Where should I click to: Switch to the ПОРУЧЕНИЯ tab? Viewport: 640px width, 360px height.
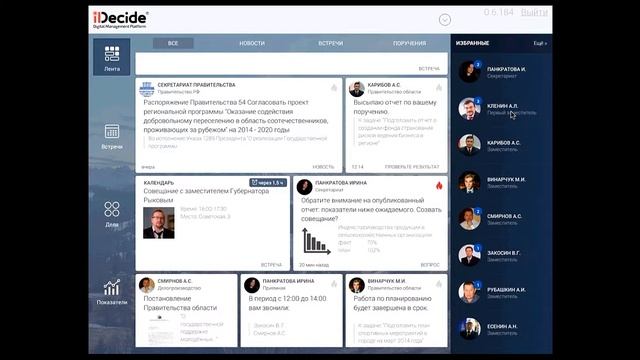tap(409, 43)
